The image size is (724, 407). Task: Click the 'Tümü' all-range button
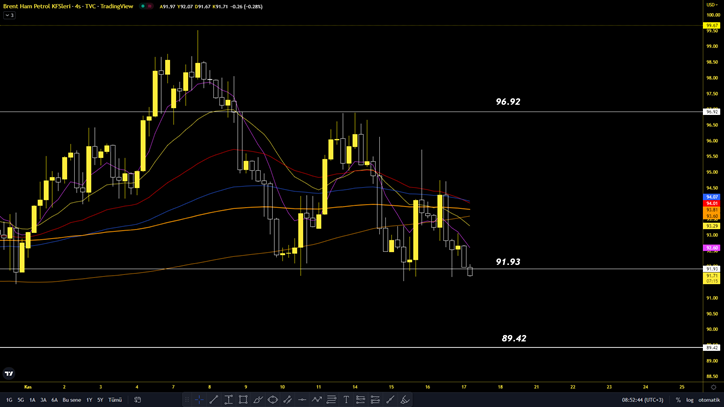point(115,399)
